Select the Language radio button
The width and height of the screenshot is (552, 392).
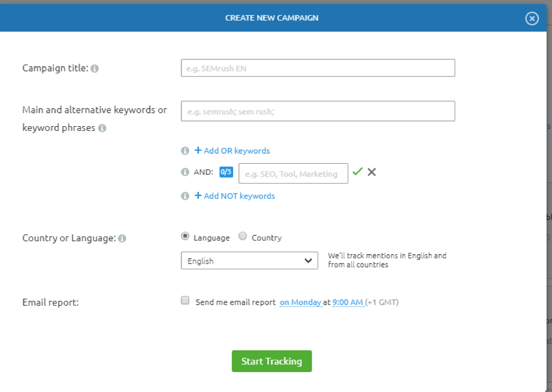pyautogui.click(x=186, y=236)
